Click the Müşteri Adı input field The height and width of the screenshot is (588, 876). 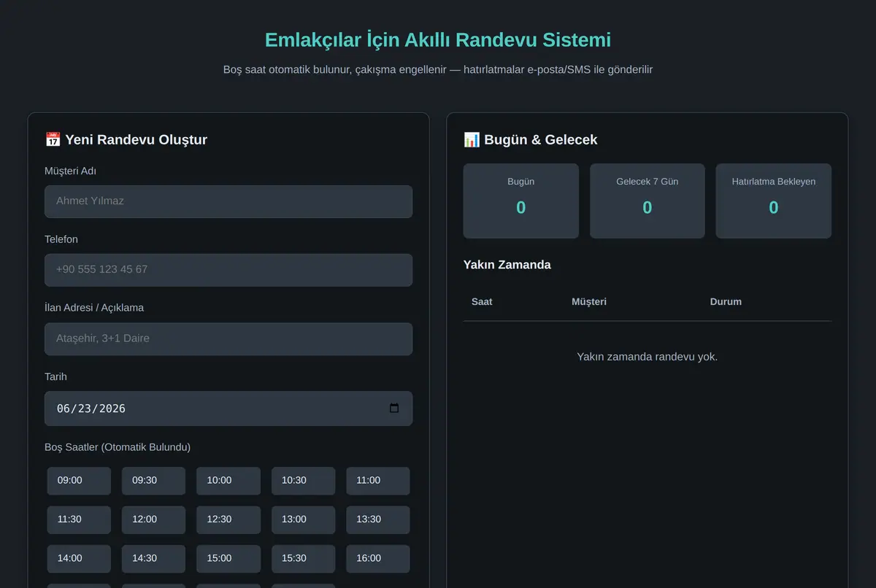[x=228, y=201]
